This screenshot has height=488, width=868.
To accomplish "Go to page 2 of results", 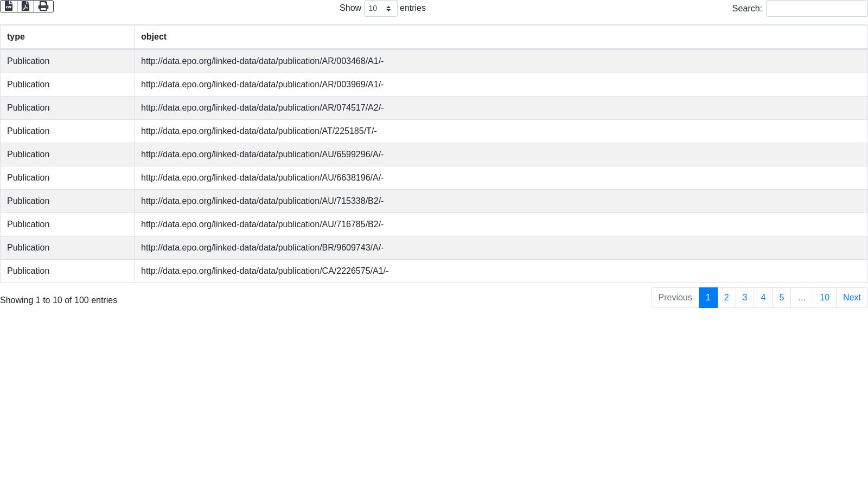I will [x=726, y=298].
